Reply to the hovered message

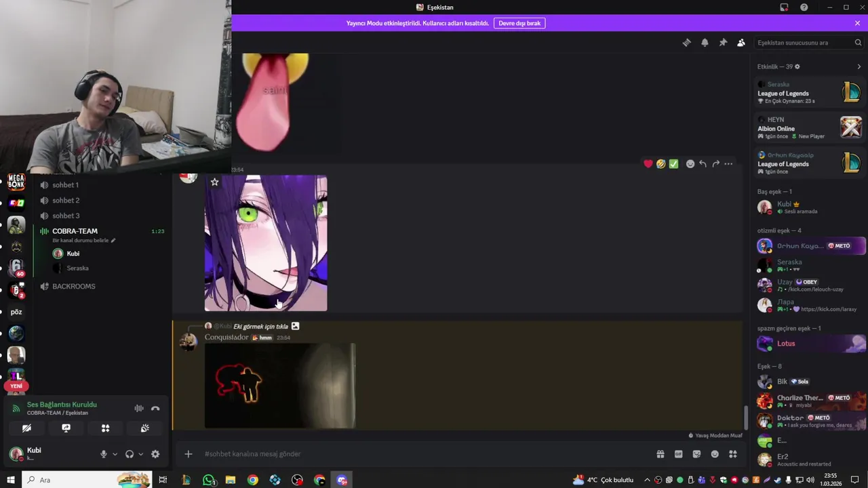click(x=703, y=164)
